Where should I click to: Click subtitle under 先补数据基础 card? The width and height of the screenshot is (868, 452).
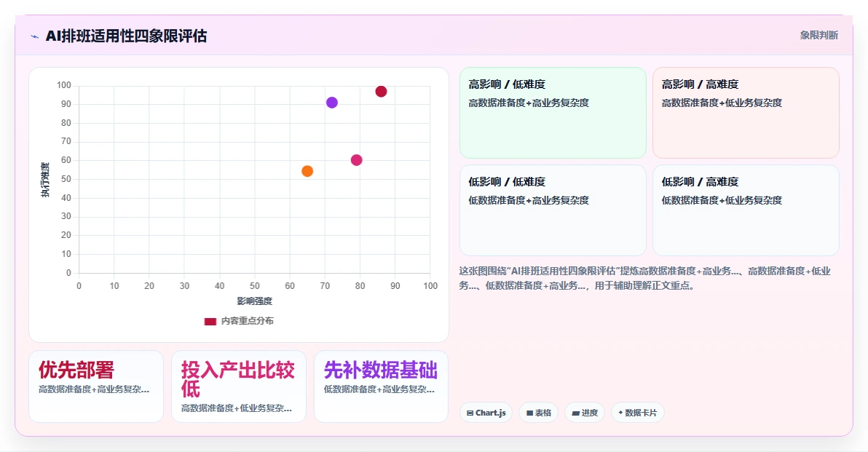[379, 389]
